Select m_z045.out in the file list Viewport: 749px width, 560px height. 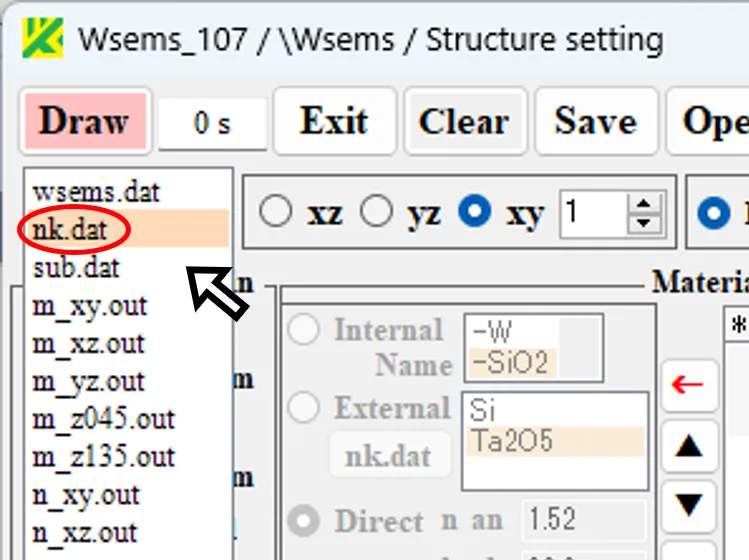pos(128,419)
